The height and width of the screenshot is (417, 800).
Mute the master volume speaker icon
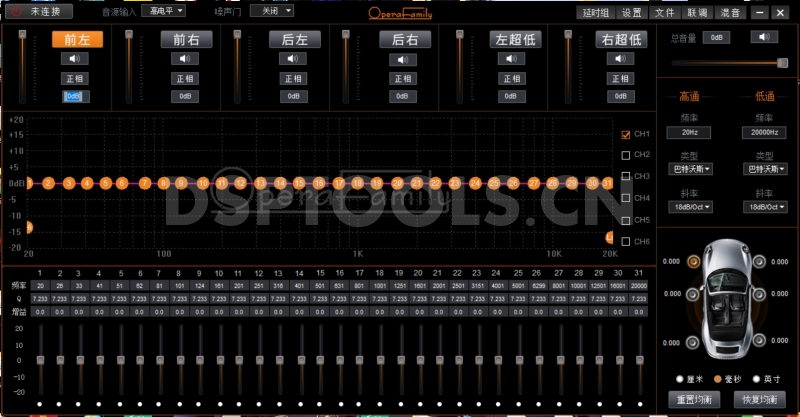click(764, 37)
